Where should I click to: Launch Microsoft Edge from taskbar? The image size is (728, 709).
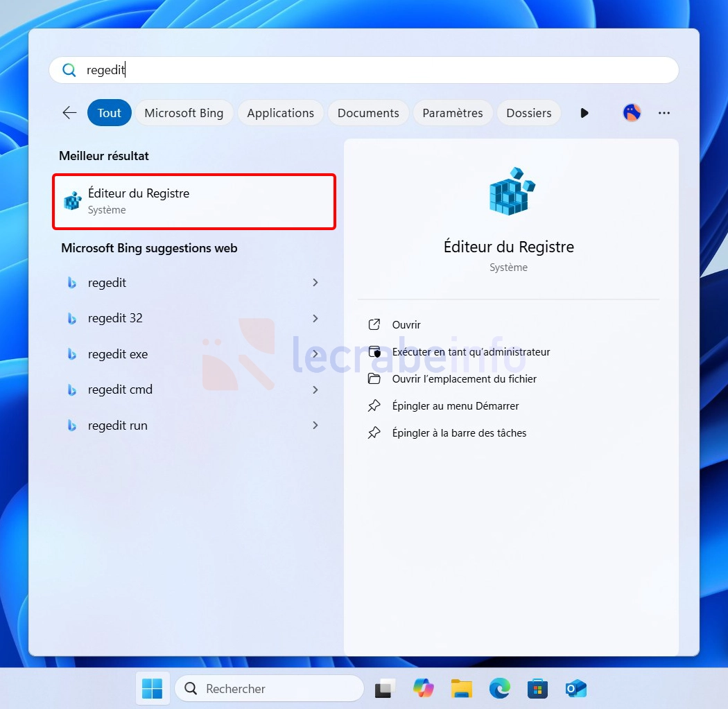(500, 689)
